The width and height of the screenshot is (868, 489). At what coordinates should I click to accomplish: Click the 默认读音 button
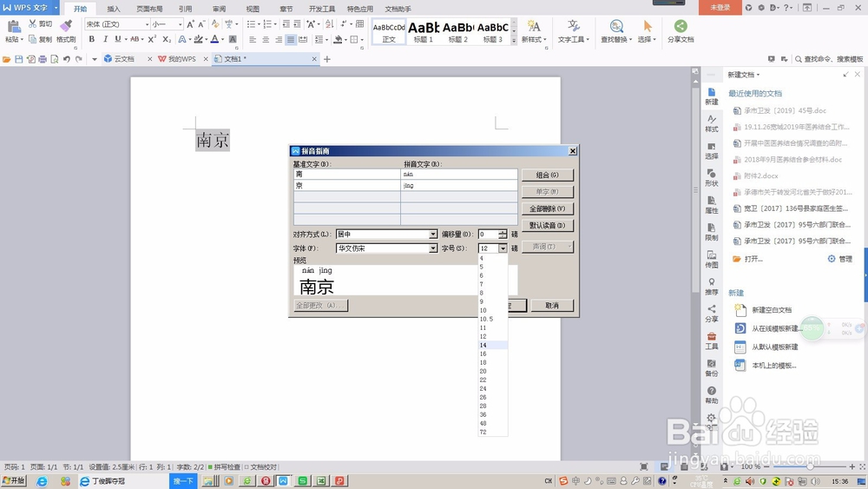(x=548, y=226)
